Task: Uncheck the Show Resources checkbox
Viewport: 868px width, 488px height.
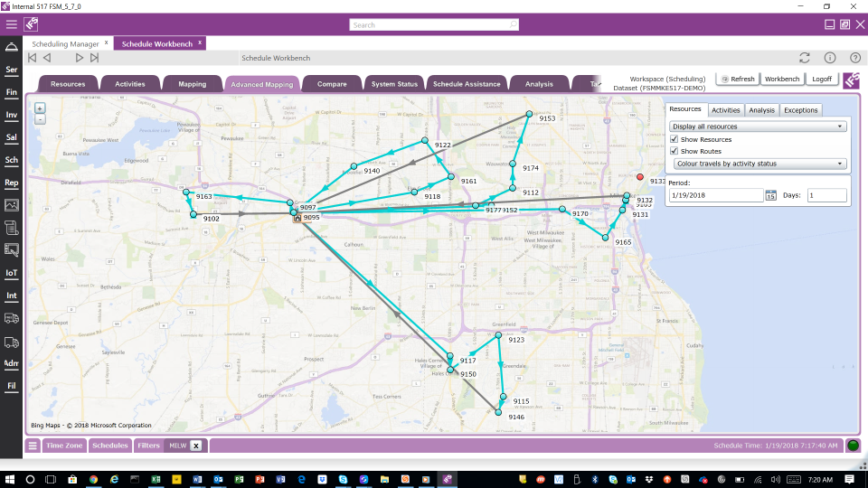Action: (x=675, y=139)
